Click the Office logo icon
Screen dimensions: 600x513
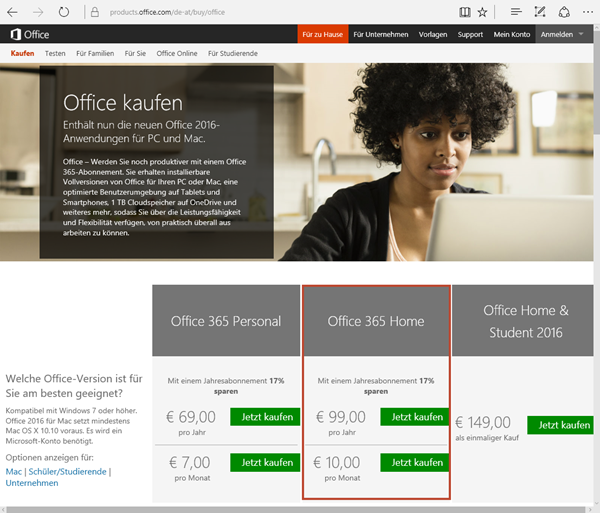point(16,34)
